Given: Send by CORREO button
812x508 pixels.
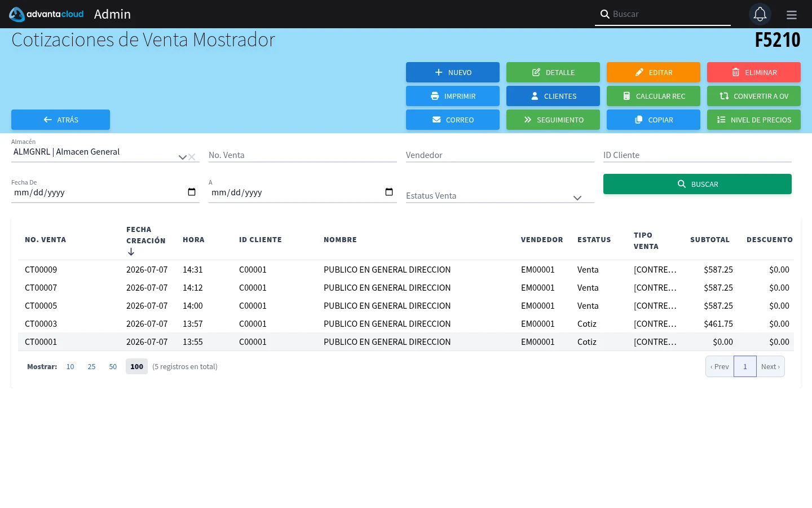Looking at the screenshot, I should click(453, 120).
